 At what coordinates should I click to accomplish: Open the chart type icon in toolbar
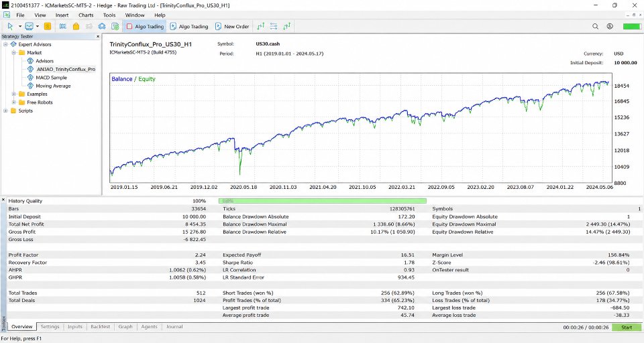(x=29, y=26)
